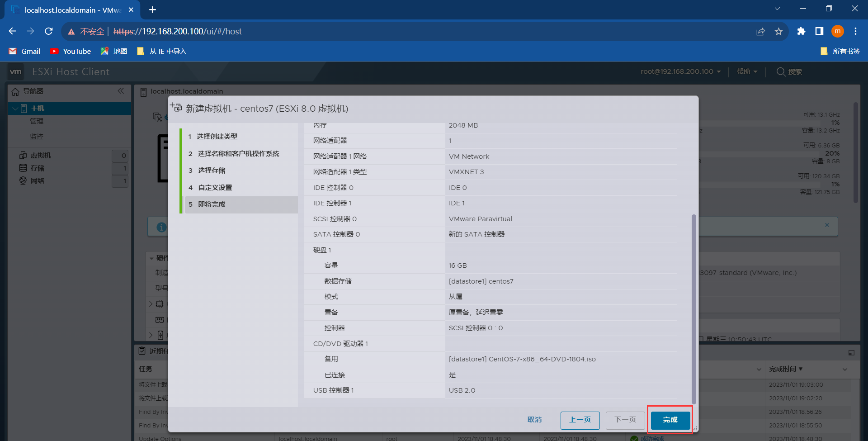Select 管理 under the host

(37, 121)
